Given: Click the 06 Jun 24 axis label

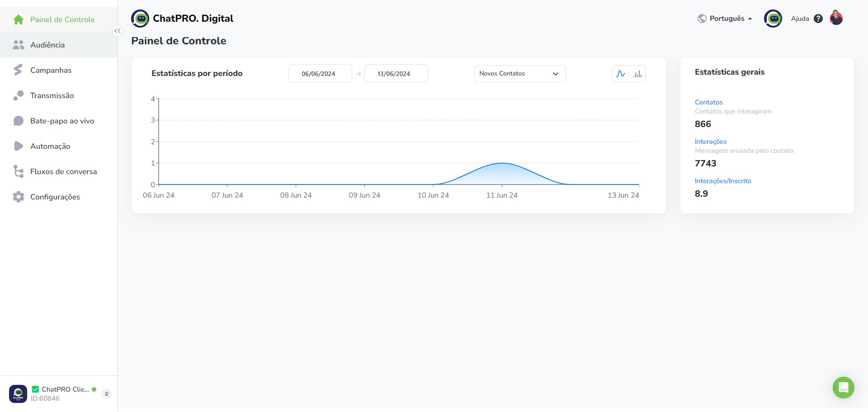Looking at the screenshot, I should 159,195.
